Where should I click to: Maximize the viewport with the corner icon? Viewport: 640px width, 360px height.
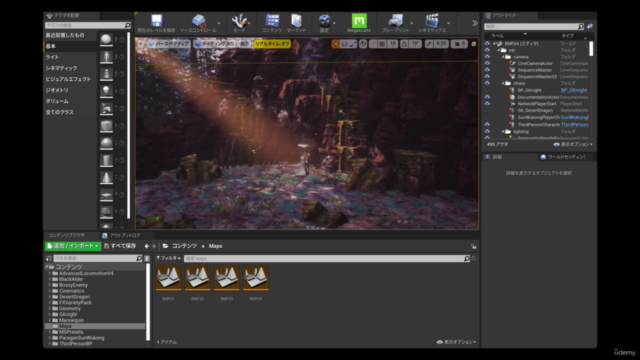(473, 44)
